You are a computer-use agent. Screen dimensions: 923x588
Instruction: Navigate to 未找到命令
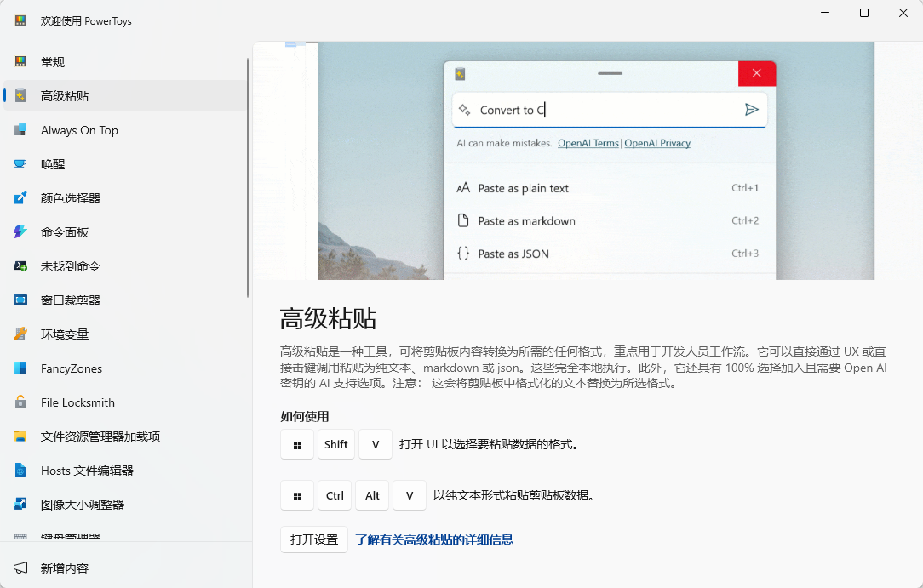click(125, 265)
